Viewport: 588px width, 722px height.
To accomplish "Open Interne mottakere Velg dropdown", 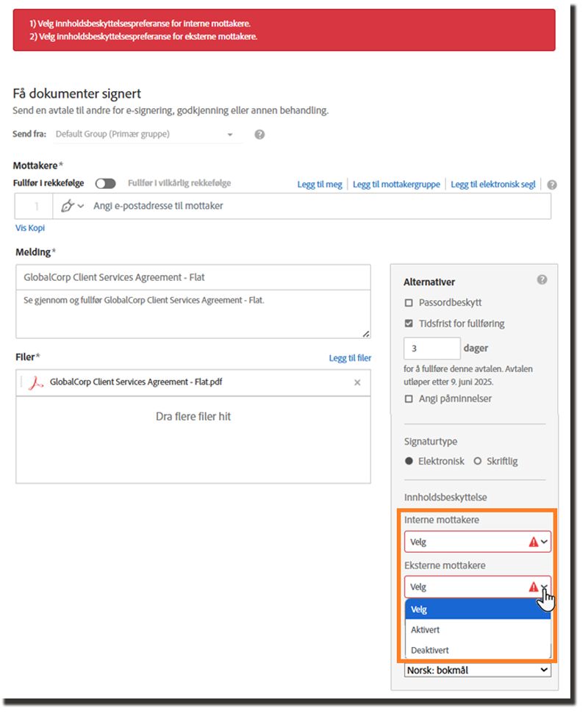I will (x=478, y=542).
